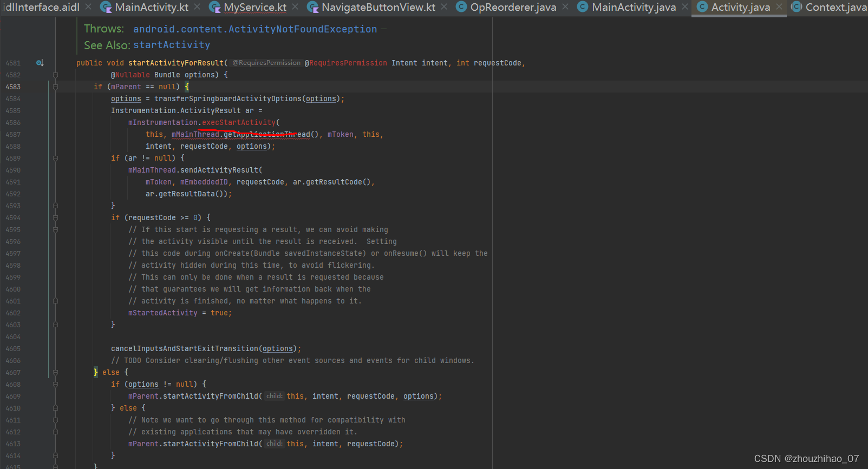Close the OpReorderer.java tab
The width and height of the screenshot is (868, 469).
click(x=565, y=7)
